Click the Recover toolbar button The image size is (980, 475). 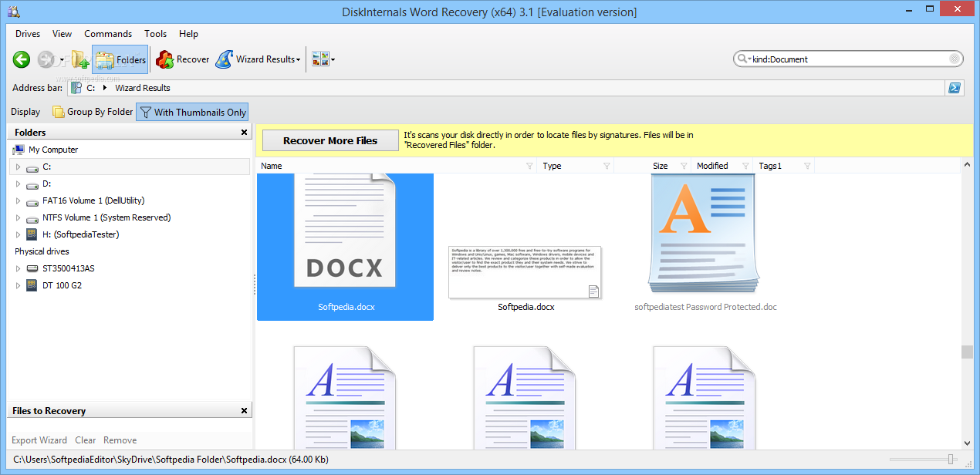click(182, 59)
